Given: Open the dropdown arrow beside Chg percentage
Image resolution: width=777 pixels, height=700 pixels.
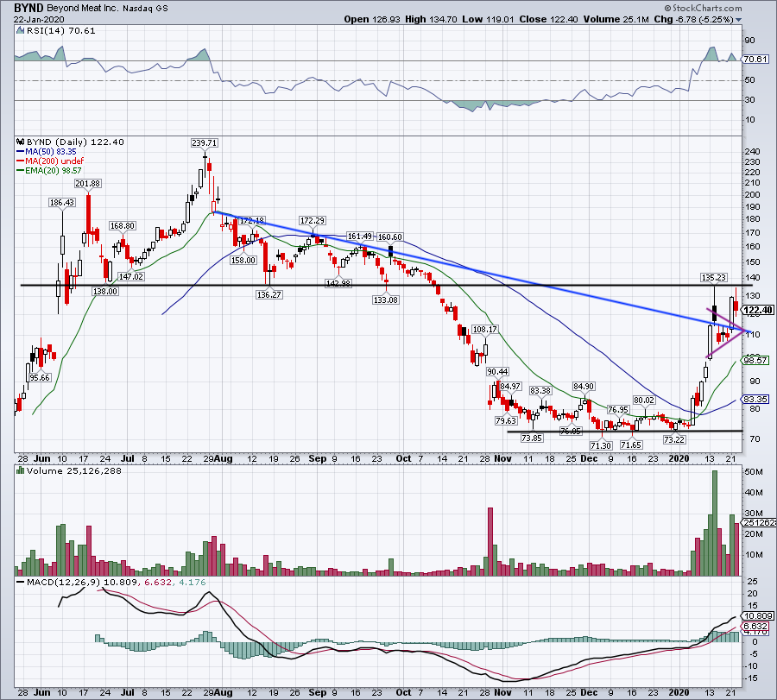Looking at the screenshot, I should (x=738, y=20).
